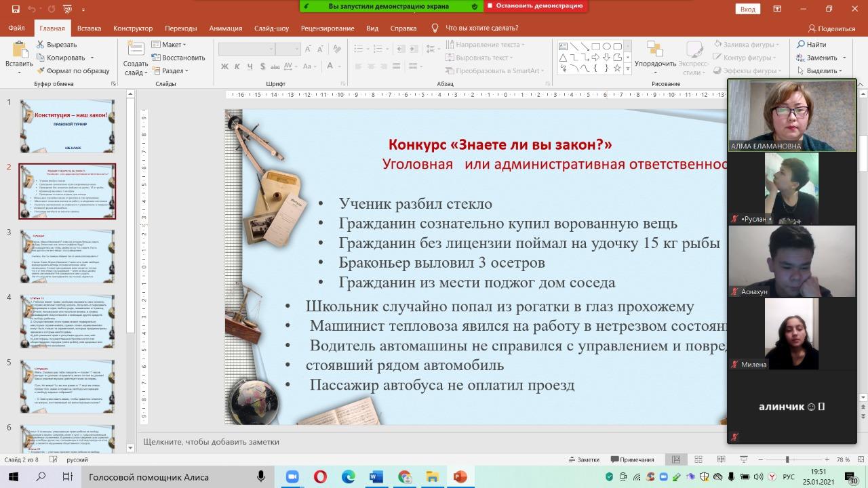This screenshot has width=868, height=488.
Task: Click the Create Slide (Создать слайд) icon
Action: 135,49
